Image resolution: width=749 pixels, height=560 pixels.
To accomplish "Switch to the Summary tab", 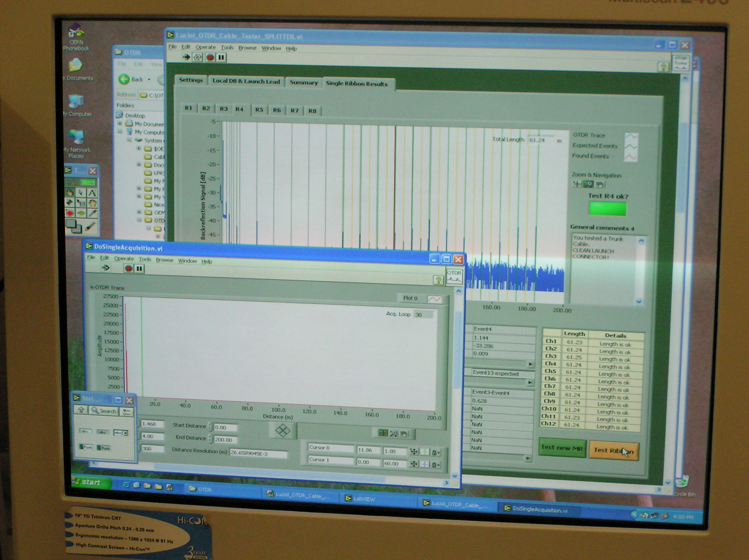I will pyautogui.click(x=303, y=82).
